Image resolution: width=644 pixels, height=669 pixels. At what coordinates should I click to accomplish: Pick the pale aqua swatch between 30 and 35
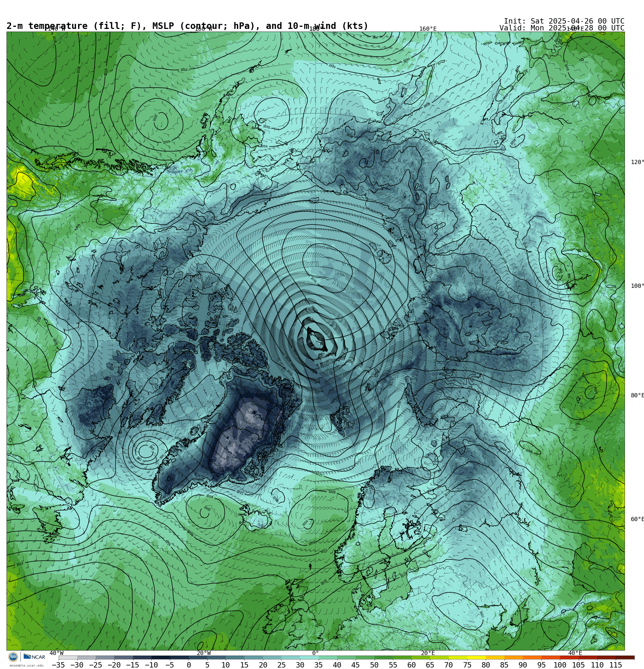pyautogui.click(x=309, y=657)
